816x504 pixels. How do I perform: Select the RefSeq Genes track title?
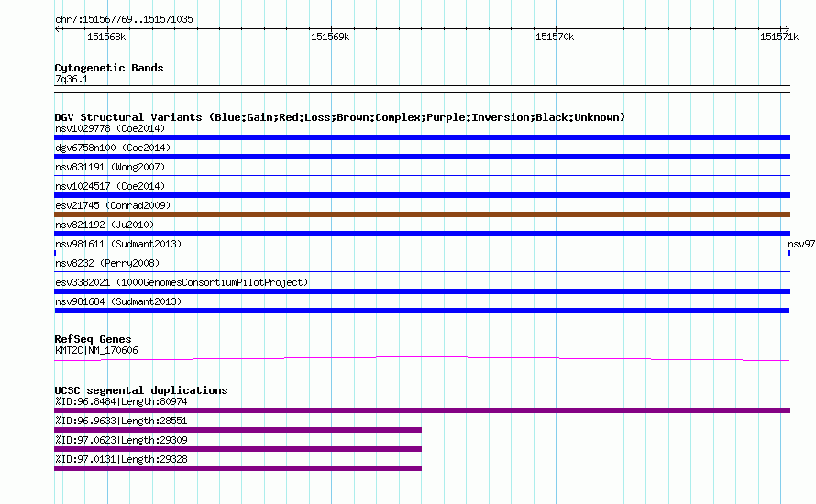pos(93,339)
